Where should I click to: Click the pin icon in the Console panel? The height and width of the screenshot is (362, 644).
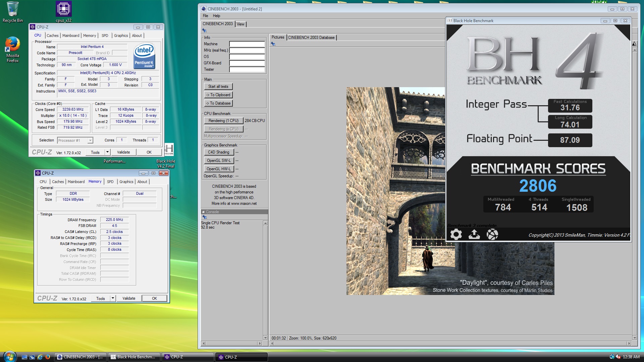click(204, 217)
